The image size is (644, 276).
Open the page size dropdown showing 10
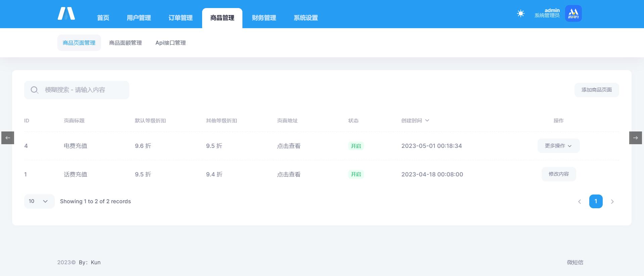[39, 201]
